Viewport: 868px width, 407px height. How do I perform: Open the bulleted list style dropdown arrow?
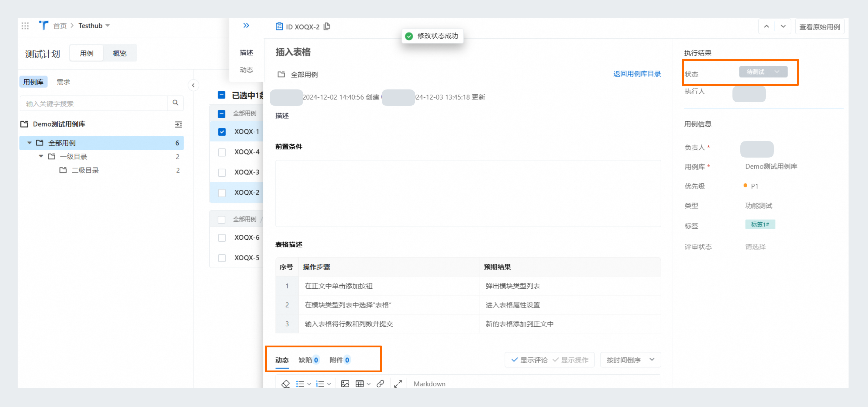coord(309,384)
